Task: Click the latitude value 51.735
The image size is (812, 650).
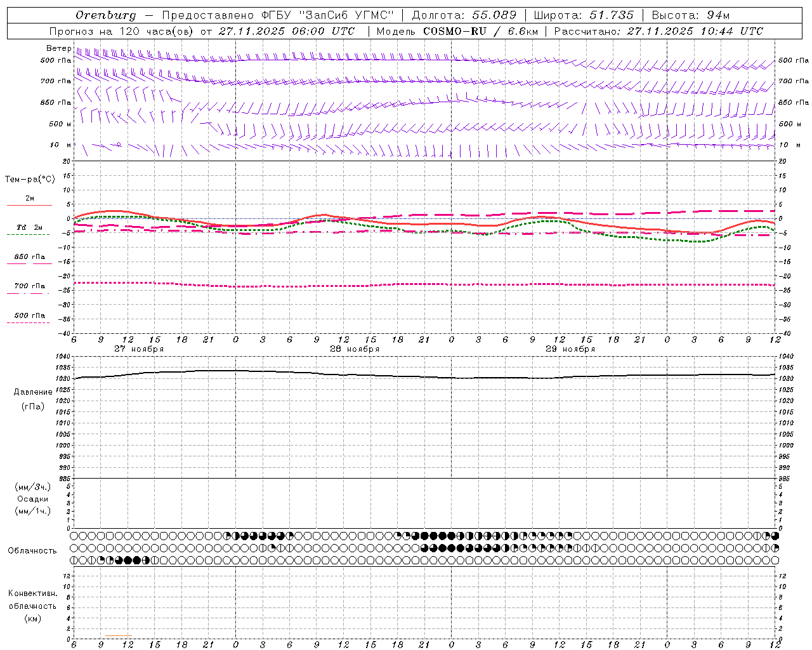Action: 612,15
